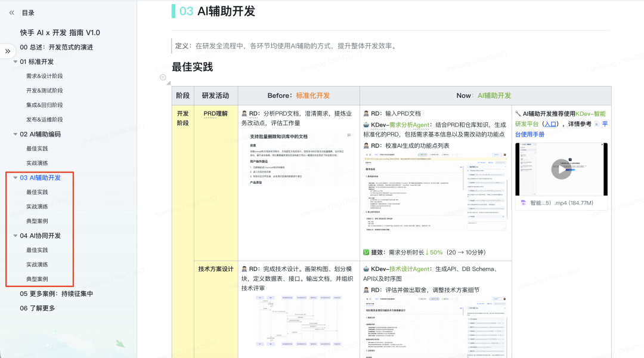Viewport: 644px width, 358px height.
Task: Play the embedded KDev demo video
Action: (561, 169)
